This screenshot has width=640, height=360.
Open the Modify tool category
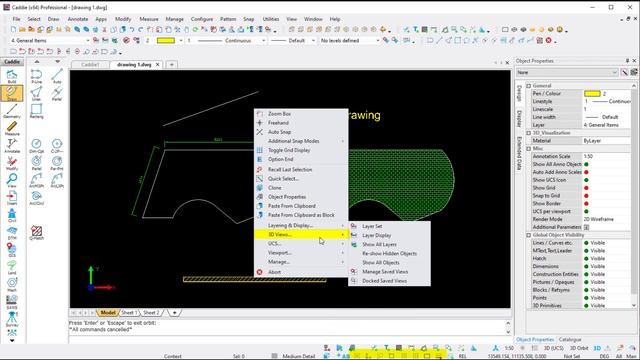point(12,163)
